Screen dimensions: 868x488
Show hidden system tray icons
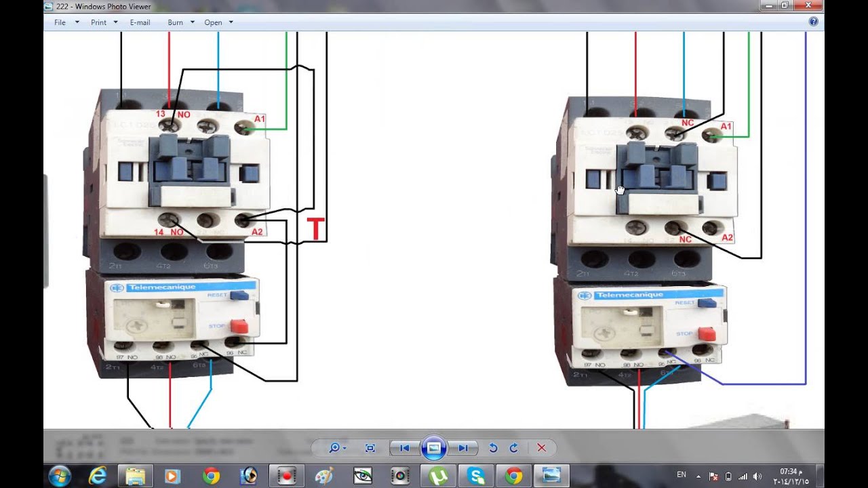(698, 476)
